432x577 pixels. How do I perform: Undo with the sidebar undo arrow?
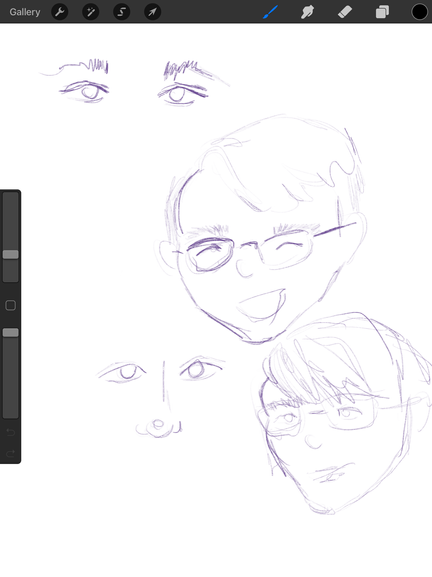[x=11, y=432]
